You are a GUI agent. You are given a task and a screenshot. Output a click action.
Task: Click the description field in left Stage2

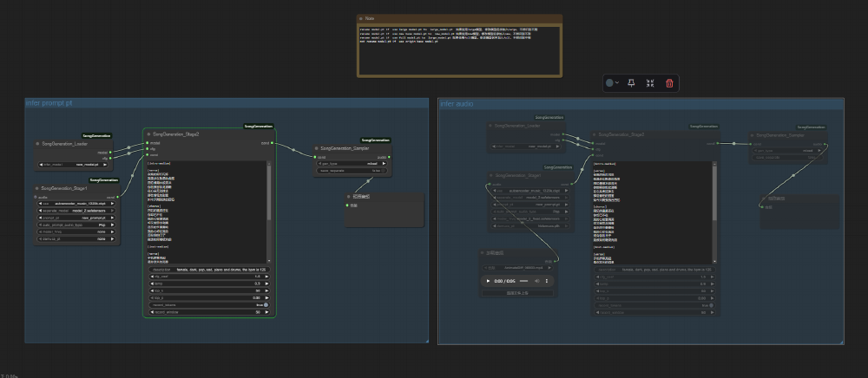(x=209, y=270)
